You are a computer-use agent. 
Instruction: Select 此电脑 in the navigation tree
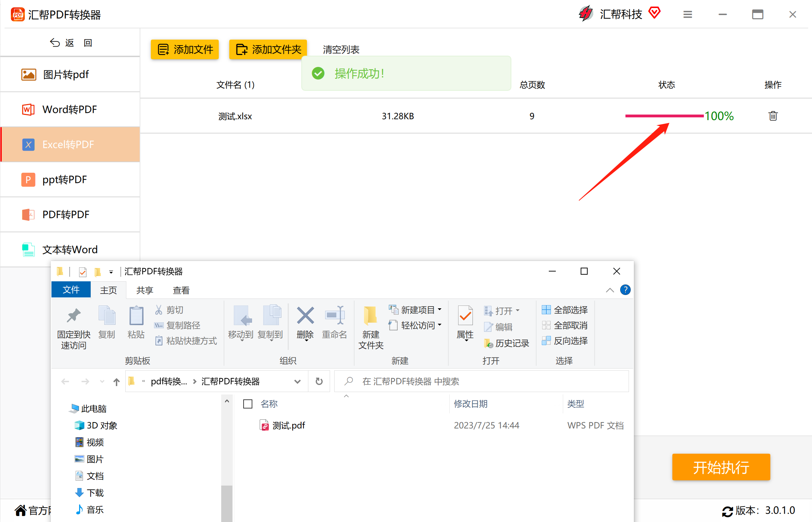pyautogui.click(x=87, y=408)
